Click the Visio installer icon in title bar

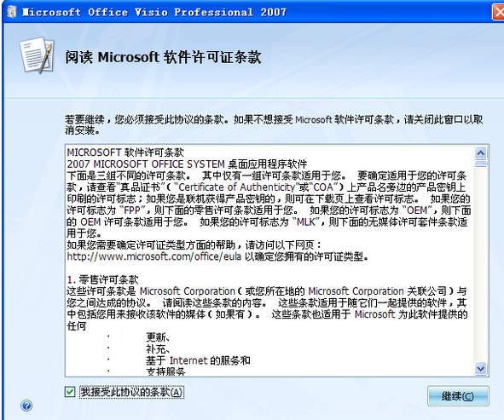12,12
